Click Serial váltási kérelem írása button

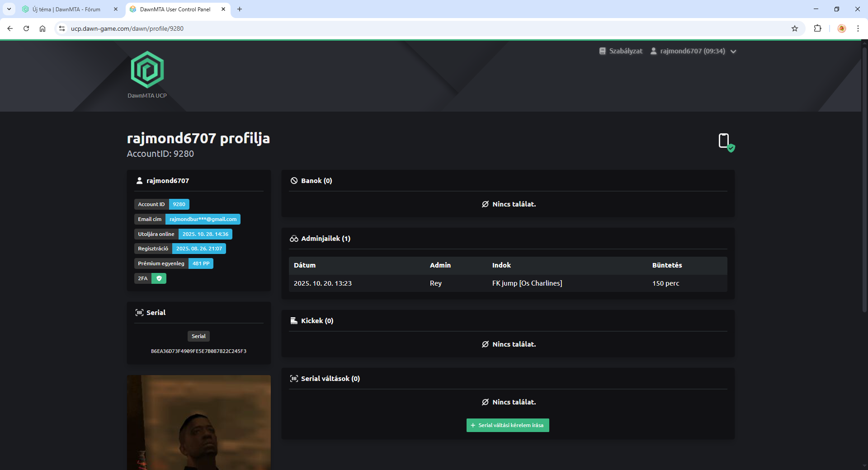tap(507, 425)
